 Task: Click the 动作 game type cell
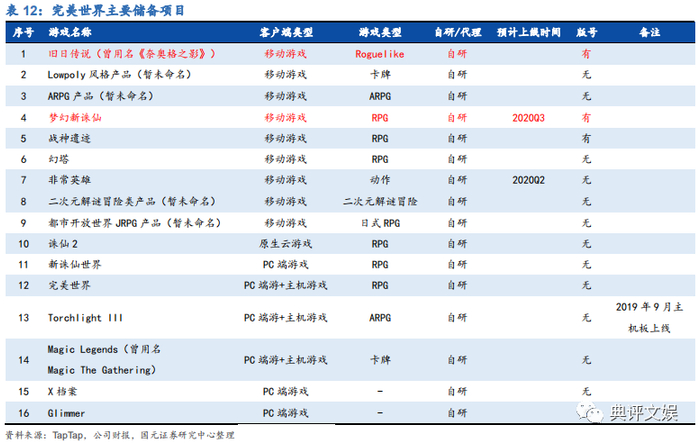380,180
